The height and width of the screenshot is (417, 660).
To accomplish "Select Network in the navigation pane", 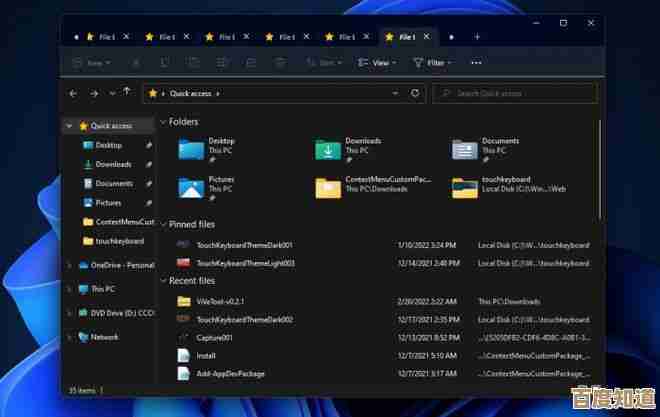I will tap(104, 337).
